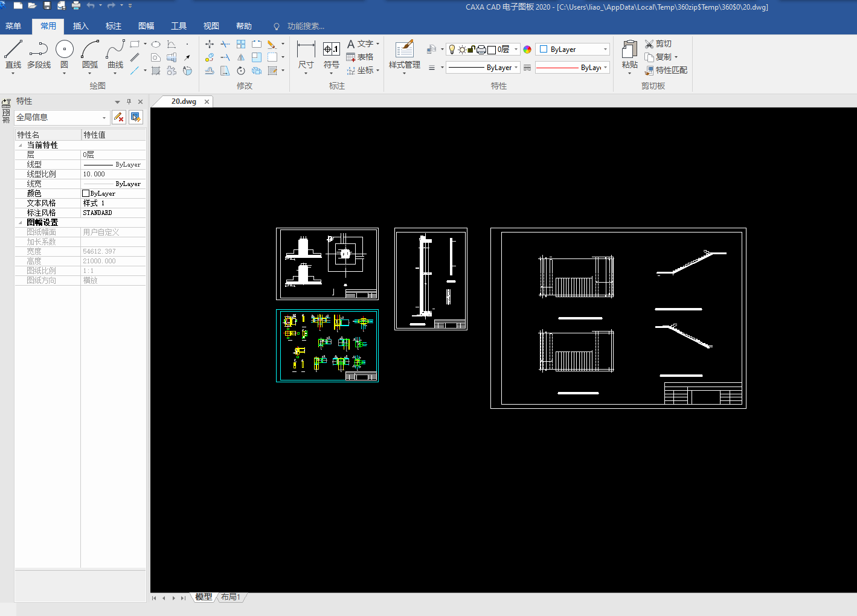Click the parallel lines tool icon

coord(135,57)
